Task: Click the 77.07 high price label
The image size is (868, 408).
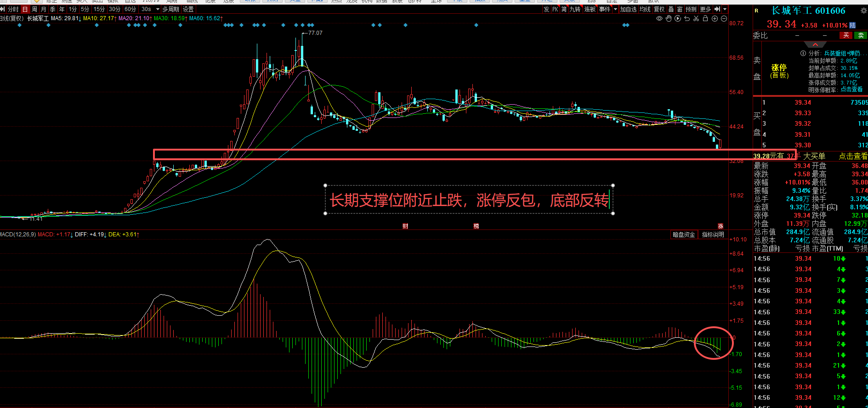Action: point(315,33)
